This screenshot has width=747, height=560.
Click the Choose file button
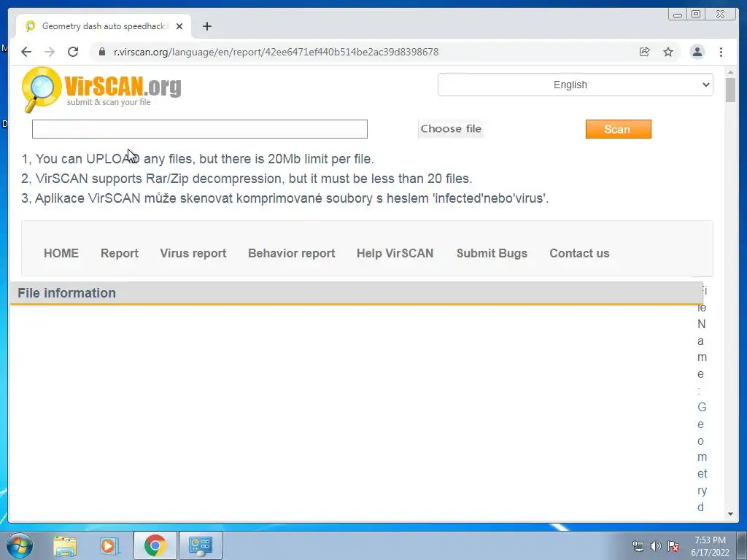[451, 129]
